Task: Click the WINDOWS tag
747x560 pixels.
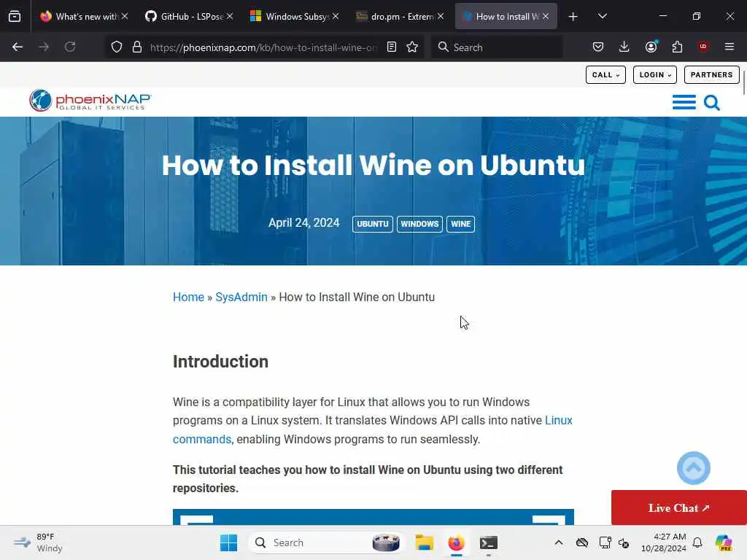Action: [x=419, y=224]
